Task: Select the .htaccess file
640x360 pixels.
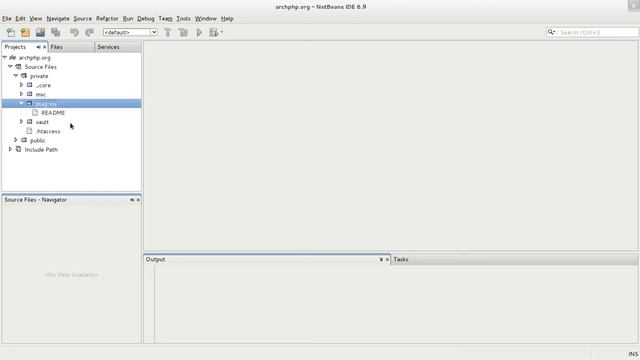Action: [x=48, y=131]
